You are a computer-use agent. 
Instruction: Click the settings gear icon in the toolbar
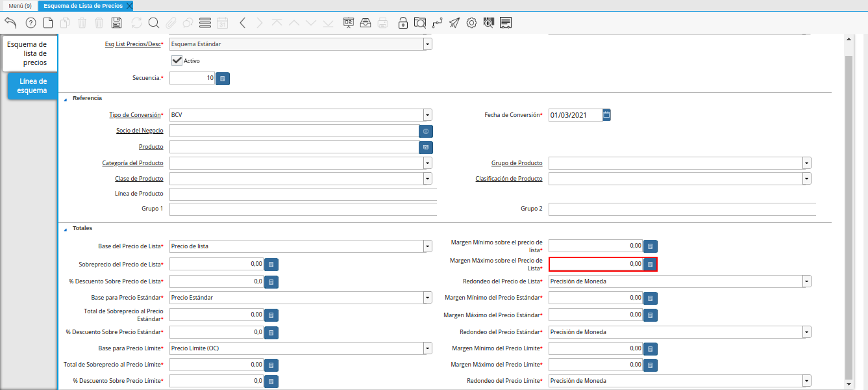point(471,23)
